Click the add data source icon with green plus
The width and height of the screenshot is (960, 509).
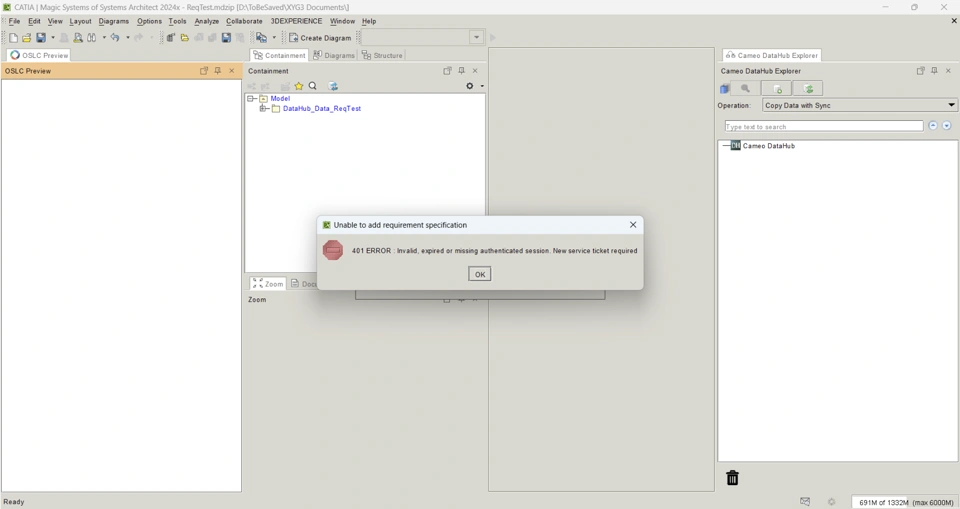click(777, 89)
